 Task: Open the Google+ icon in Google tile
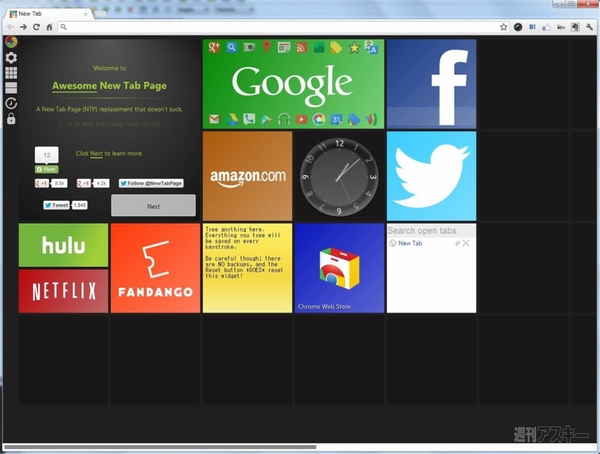[214, 47]
